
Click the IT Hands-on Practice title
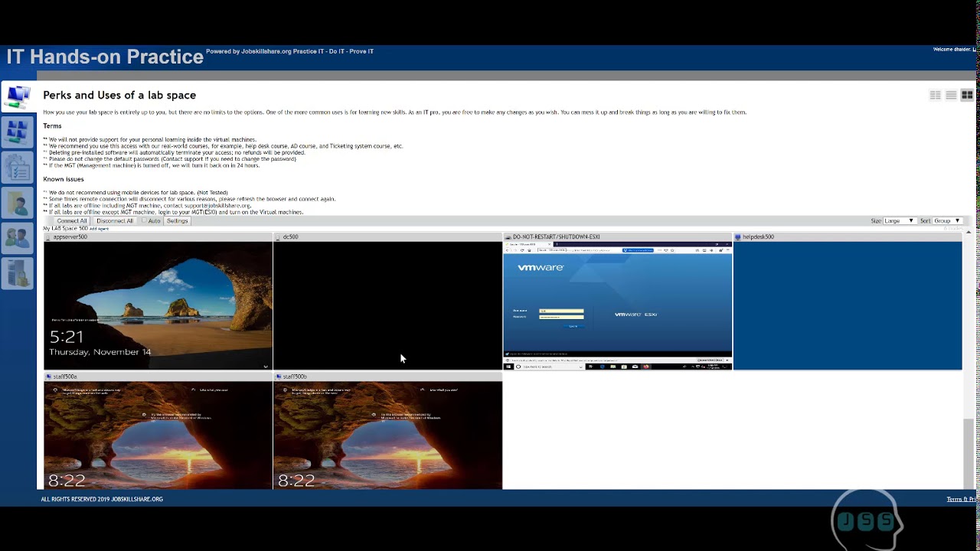(x=105, y=57)
